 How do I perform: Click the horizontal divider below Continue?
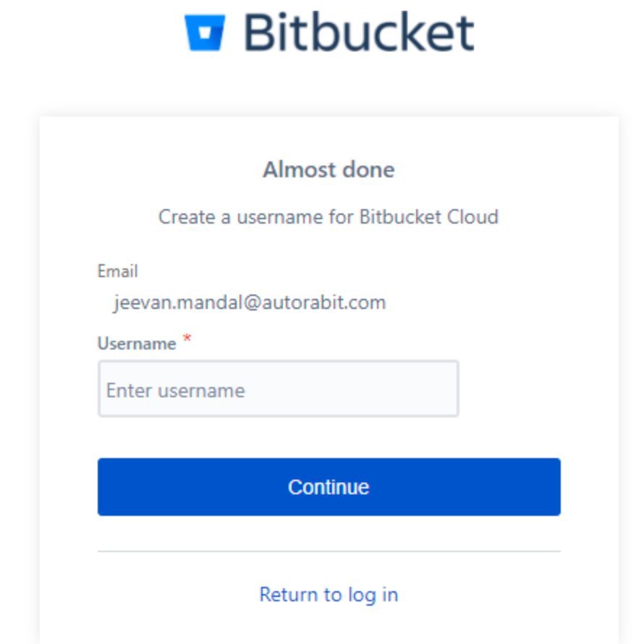click(329, 551)
